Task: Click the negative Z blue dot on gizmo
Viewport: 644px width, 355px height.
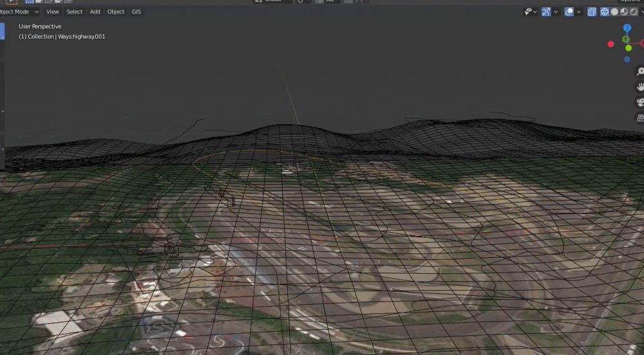Action: (x=627, y=59)
